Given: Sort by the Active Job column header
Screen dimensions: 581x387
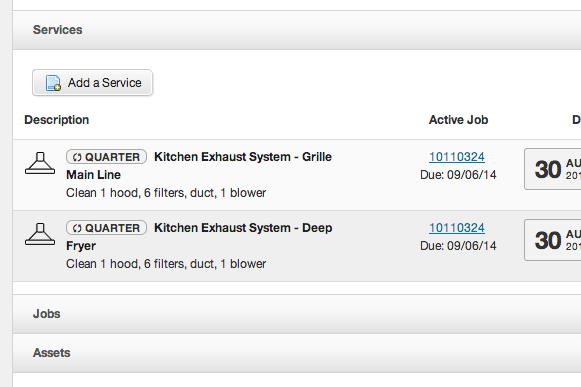Looking at the screenshot, I should point(458,120).
